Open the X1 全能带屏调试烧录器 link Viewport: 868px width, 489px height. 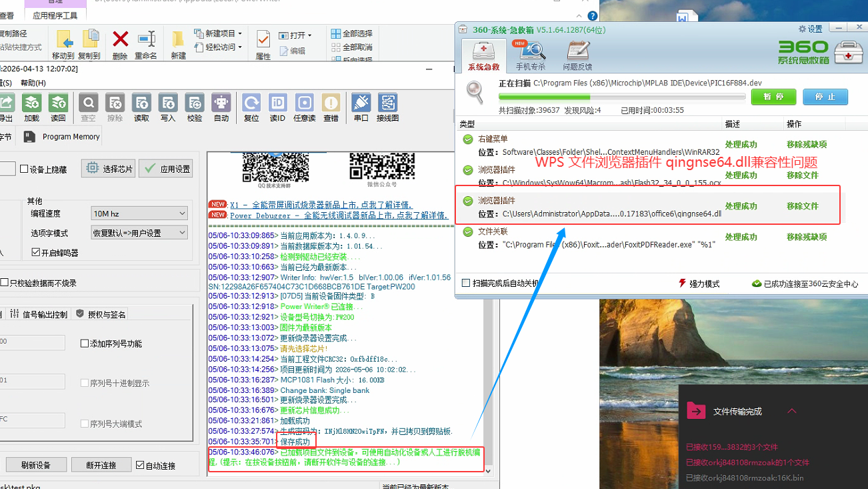[x=321, y=205]
